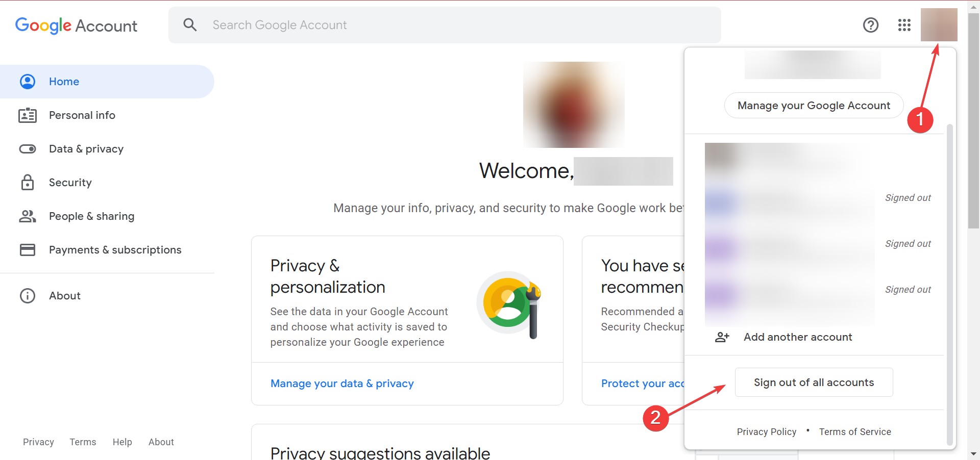Click Terms footer link
The height and width of the screenshot is (460, 980).
coord(83,442)
